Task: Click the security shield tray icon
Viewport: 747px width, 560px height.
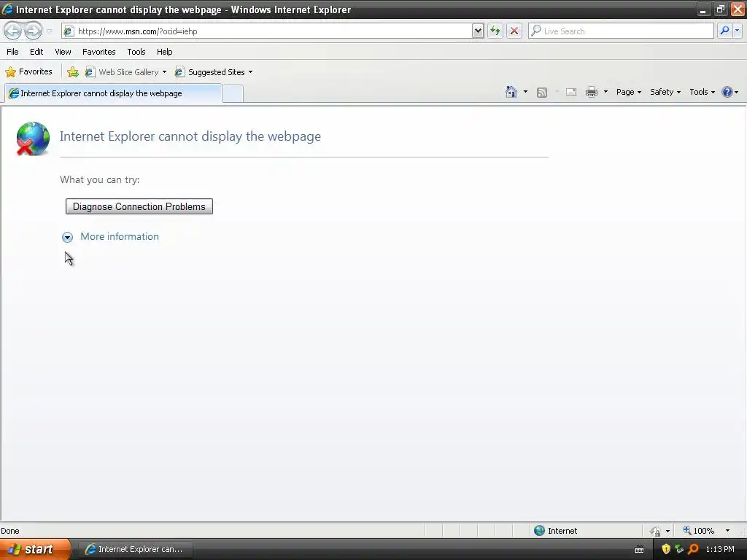Action: pyautogui.click(x=666, y=549)
